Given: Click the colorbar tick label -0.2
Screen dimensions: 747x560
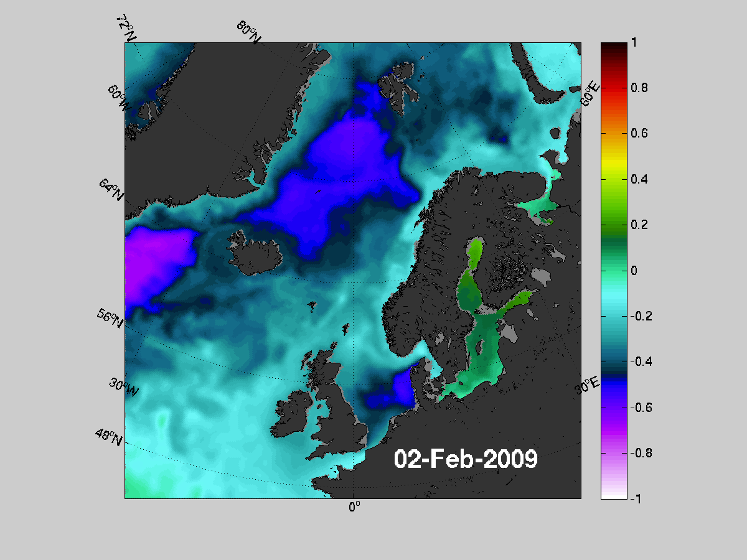Looking at the screenshot, I should tap(640, 316).
